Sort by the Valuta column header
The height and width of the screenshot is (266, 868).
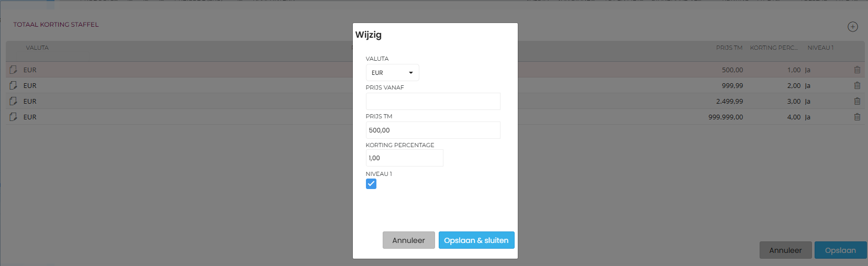point(37,48)
